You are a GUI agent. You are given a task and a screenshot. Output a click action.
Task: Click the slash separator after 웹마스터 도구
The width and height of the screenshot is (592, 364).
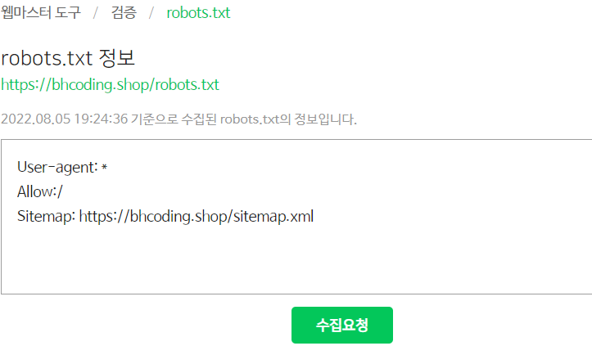point(96,13)
